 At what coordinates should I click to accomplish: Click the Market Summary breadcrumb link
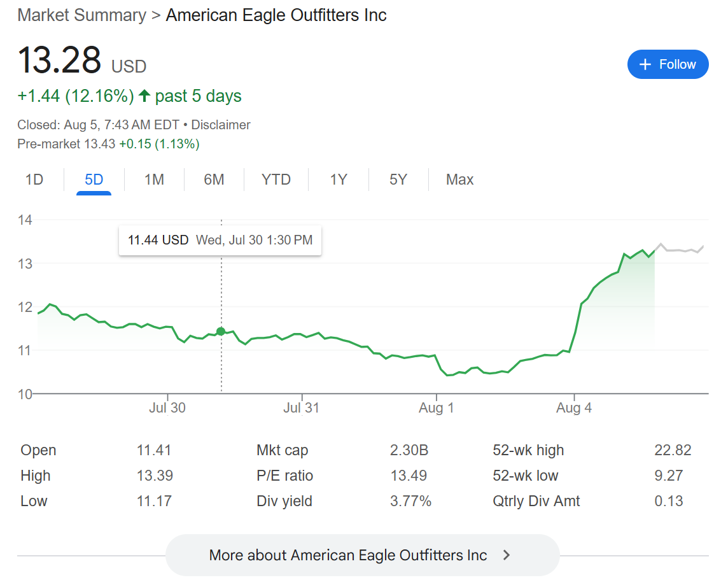pyautogui.click(x=81, y=15)
